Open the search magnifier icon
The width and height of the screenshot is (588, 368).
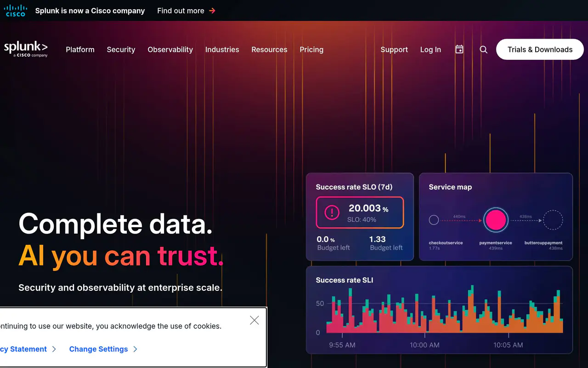483,49
